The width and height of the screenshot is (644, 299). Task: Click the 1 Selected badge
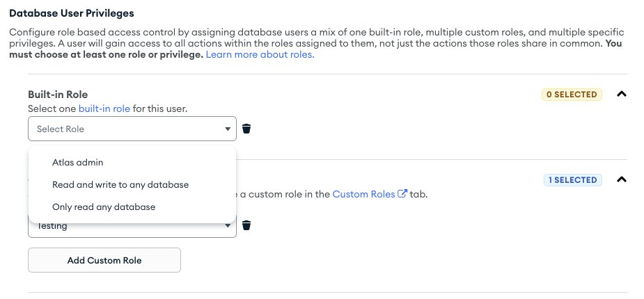click(x=573, y=180)
